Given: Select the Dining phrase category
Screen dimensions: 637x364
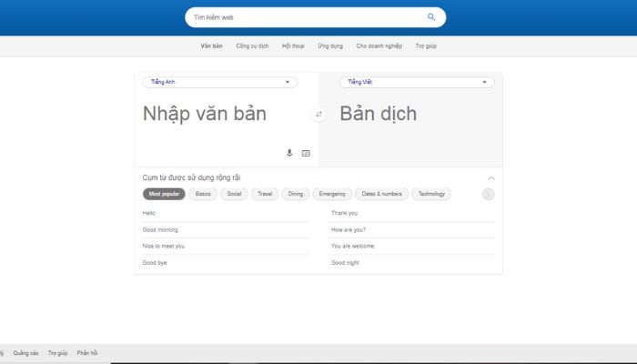Looking at the screenshot, I should click(x=296, y=194).
